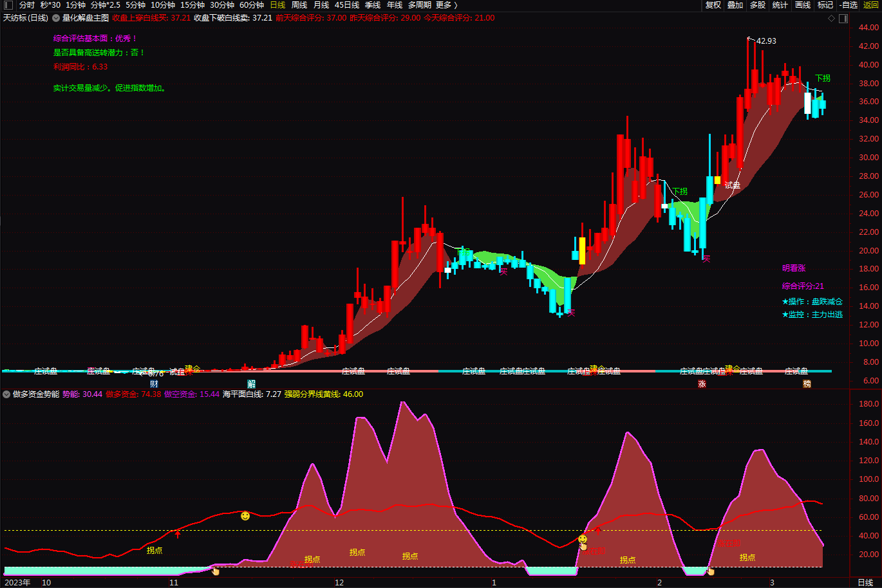882x588 pixels.
Task: Click the 42.93 high price label
Action: tap(766, 41)
